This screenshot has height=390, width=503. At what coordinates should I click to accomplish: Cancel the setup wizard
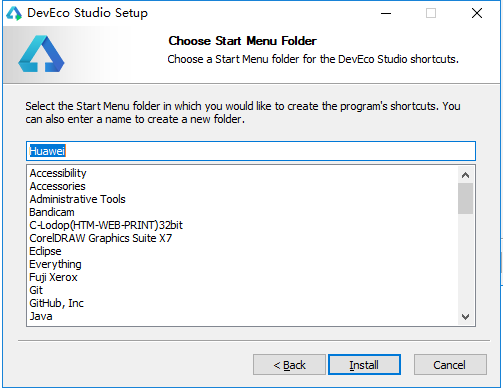(450, 365)
